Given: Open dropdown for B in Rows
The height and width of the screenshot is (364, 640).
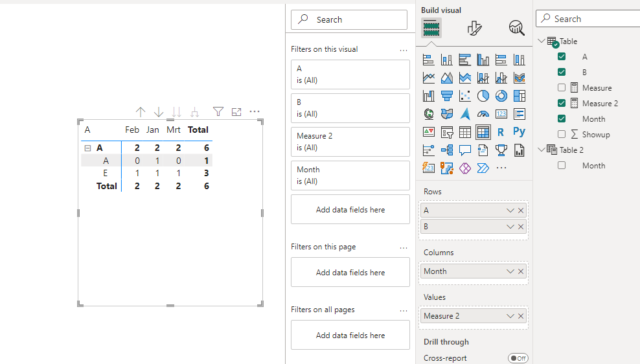Looking at the screenshot, I should click(510, 227).
